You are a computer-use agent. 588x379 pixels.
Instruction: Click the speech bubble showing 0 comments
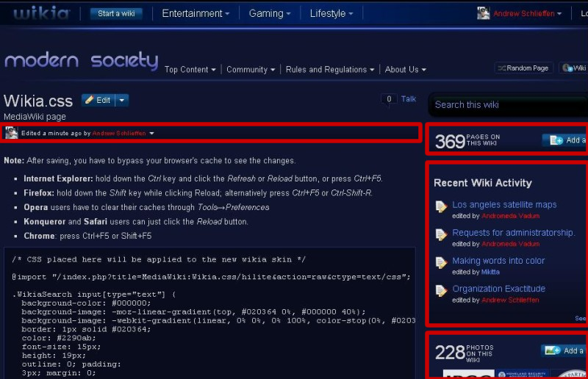tap(389, 99)
